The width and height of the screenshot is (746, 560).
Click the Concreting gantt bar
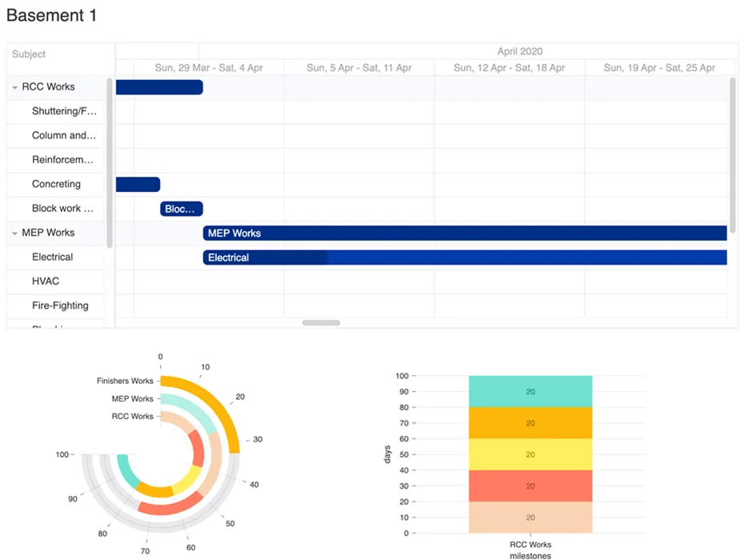(x=138, y=184)
